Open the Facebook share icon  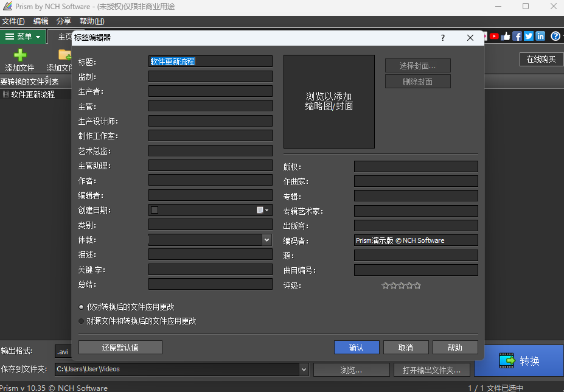(517, 37)
